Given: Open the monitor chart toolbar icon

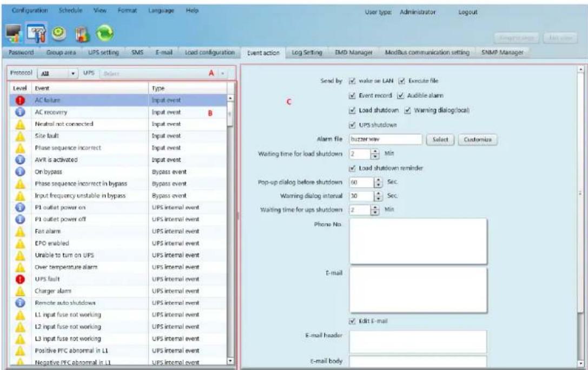Looking at the screenshot, I should (x=14, y=34).
